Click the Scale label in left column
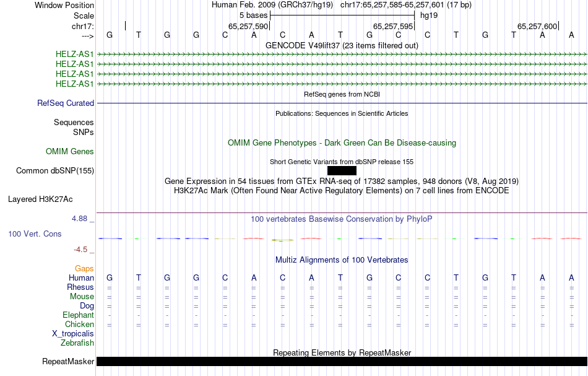 [84, 15]
